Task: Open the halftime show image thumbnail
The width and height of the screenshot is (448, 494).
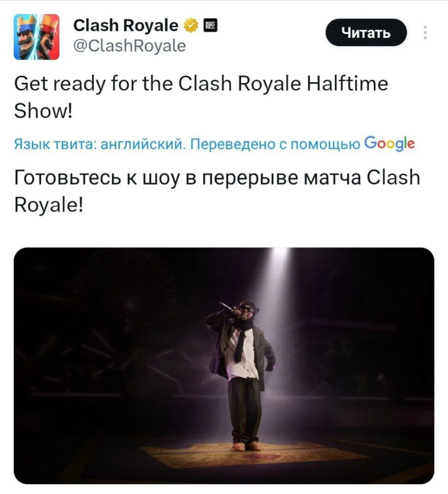Action: 224,366
